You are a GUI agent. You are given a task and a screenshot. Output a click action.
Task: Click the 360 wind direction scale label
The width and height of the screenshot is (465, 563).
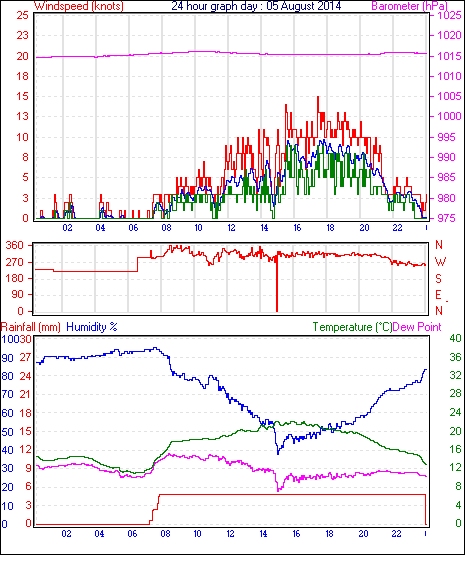[x=15, y=245]
